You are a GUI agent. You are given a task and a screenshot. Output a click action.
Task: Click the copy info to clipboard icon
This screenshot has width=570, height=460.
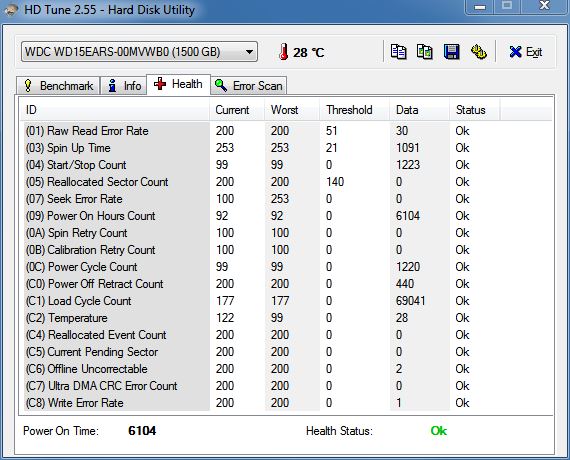pyautogui.click(x=399, y=52)
